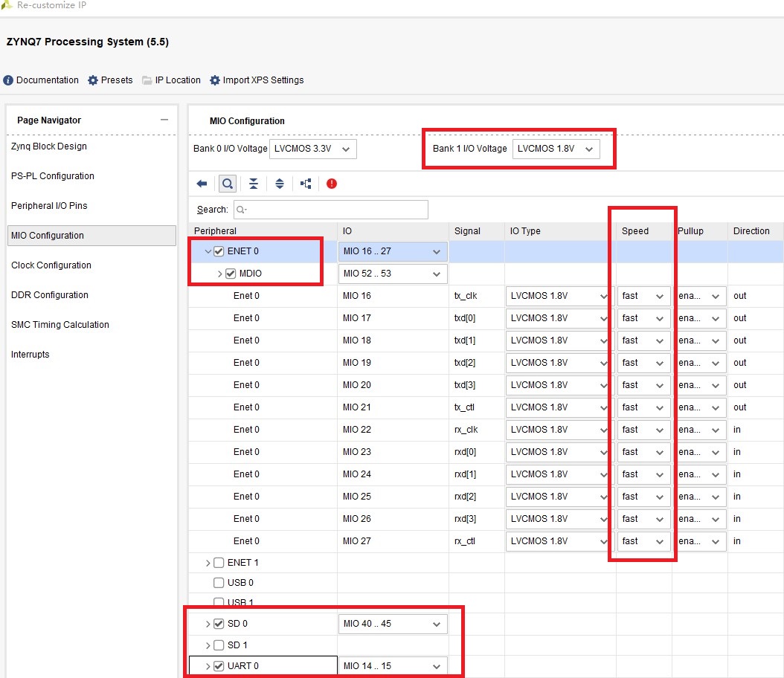Select the tx_ctl signal cell
The height and width of the screenshot is (678, 784).
pyautogui.click(x=477, y=407)
